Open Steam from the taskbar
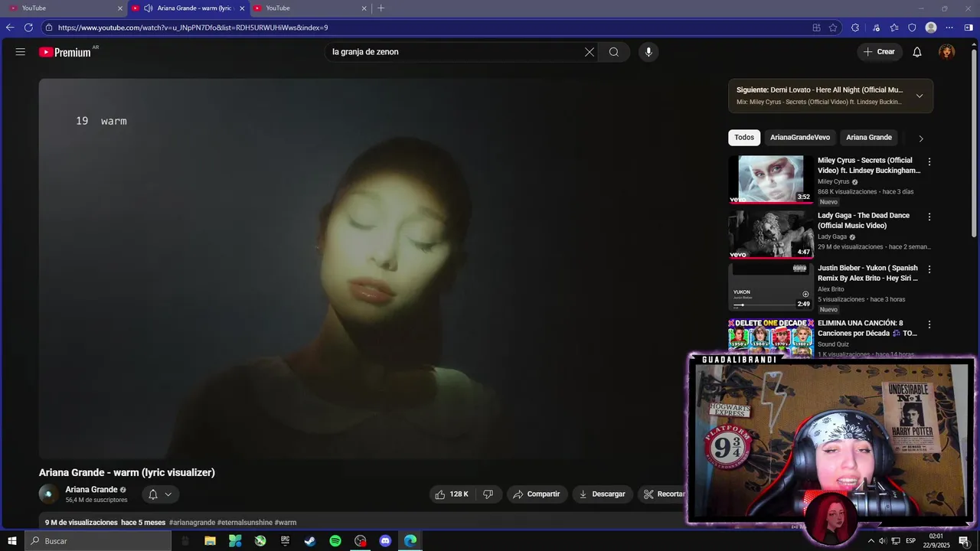This screenshot has height=551, width=980. [310, 541]
